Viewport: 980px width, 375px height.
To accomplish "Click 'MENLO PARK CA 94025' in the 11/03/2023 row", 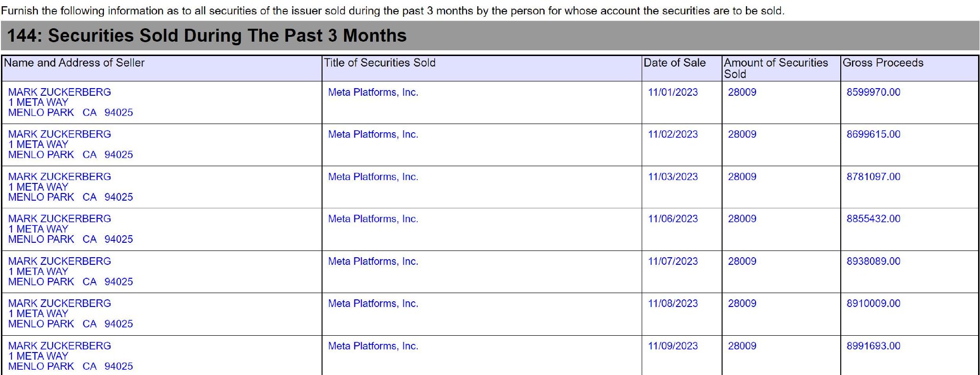I will click(x=70, y=197).
